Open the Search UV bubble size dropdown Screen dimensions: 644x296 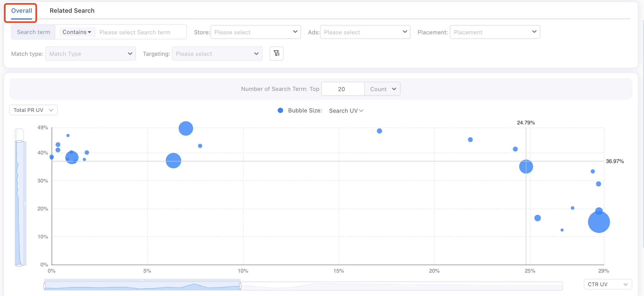tap(346, 111)
